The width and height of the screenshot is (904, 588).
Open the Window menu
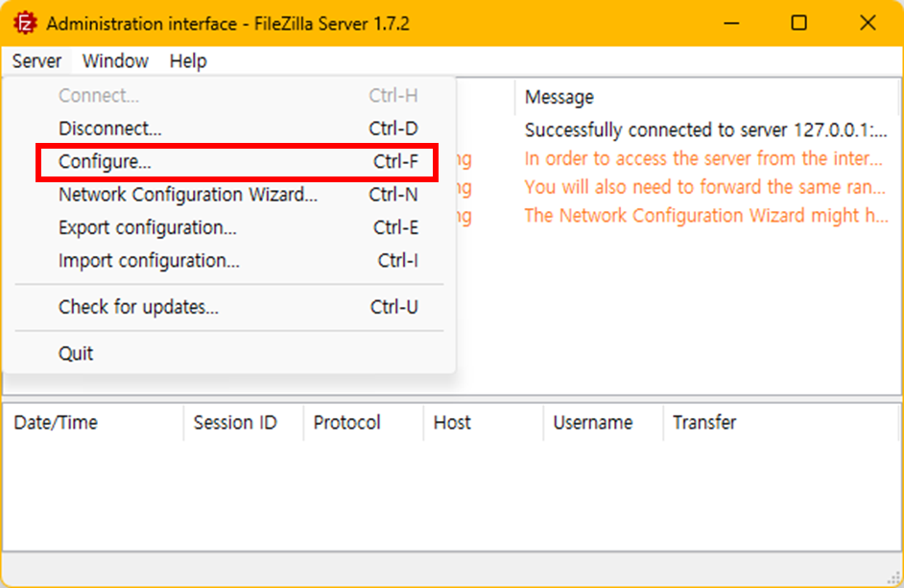click(115, 60)
